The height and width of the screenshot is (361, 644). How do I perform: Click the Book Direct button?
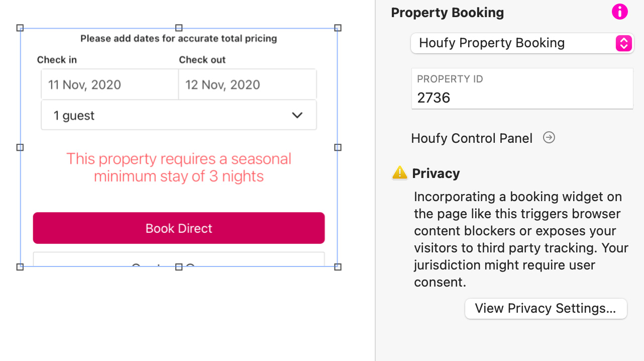(x=179, y=228)
